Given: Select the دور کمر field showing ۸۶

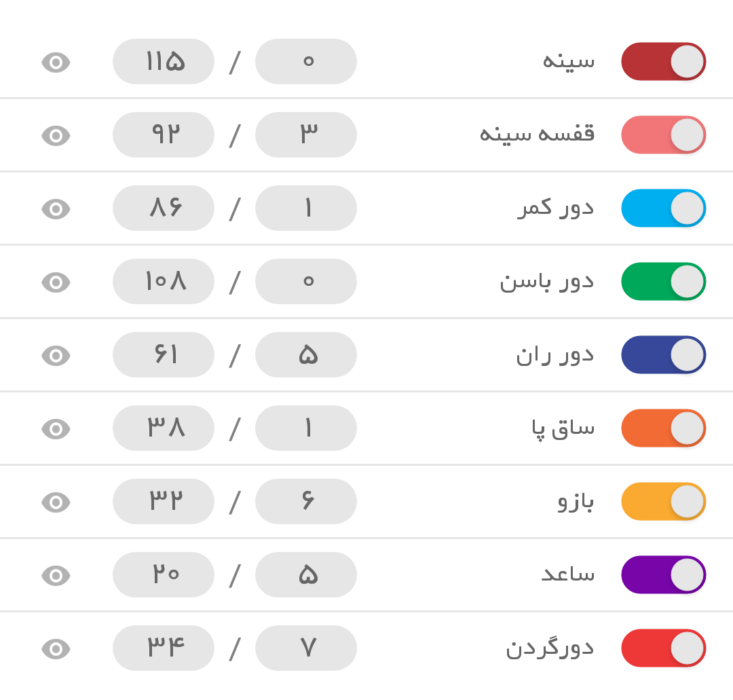Looking at the screenshot, I should pyautogui.click(x=164, y=208).
